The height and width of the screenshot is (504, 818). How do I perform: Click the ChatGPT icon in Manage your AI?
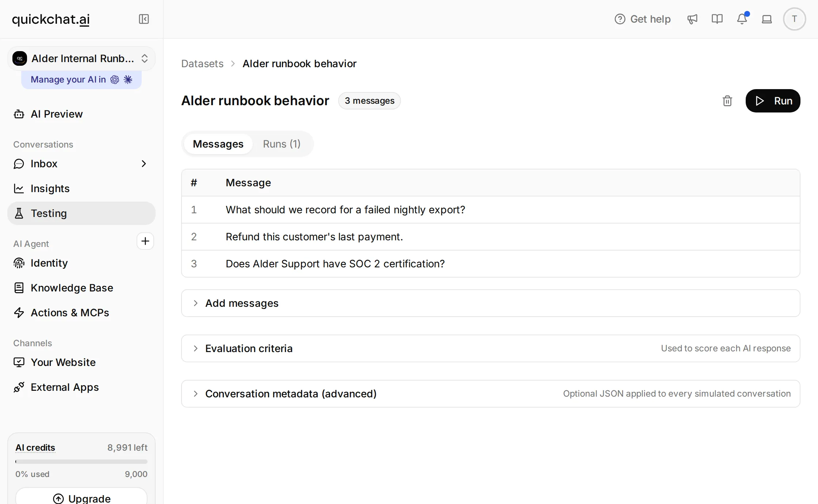[x=115, y=80]
